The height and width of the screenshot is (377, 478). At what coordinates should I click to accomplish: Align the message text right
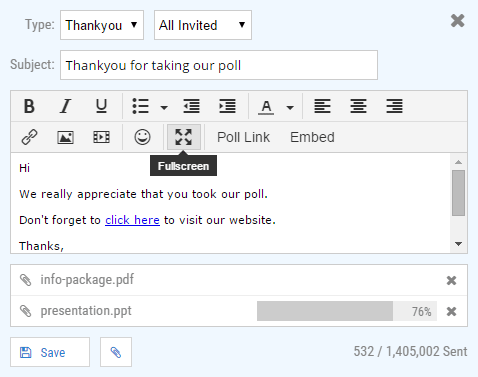pyautogui.click(x=394, y=106)
